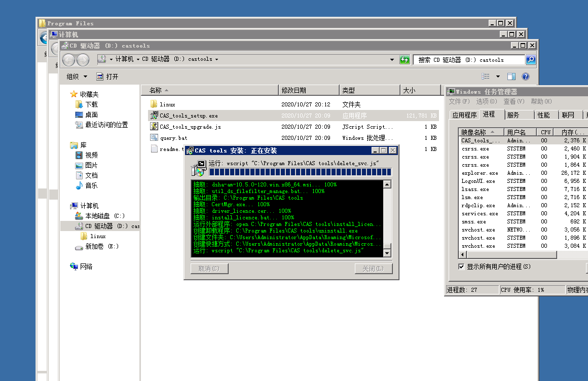Click the 打开 toolbar button
Viewport: 588px width, 381px height.
pyautogui.click(x=107, y=77)
